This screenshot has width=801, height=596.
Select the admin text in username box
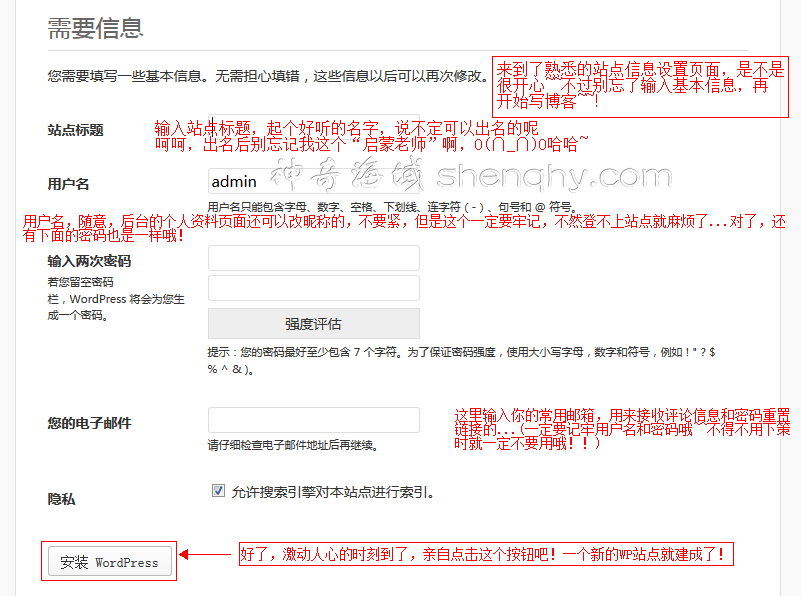[235, 182]
